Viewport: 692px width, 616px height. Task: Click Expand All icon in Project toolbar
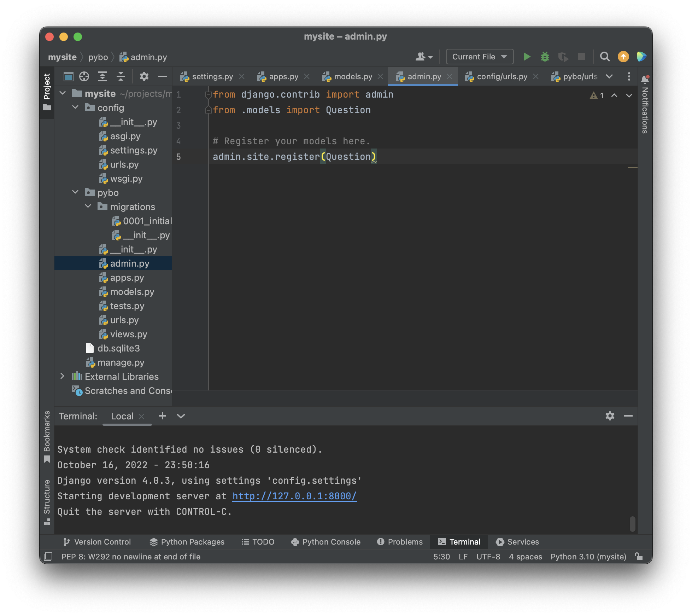pos(102,76)
